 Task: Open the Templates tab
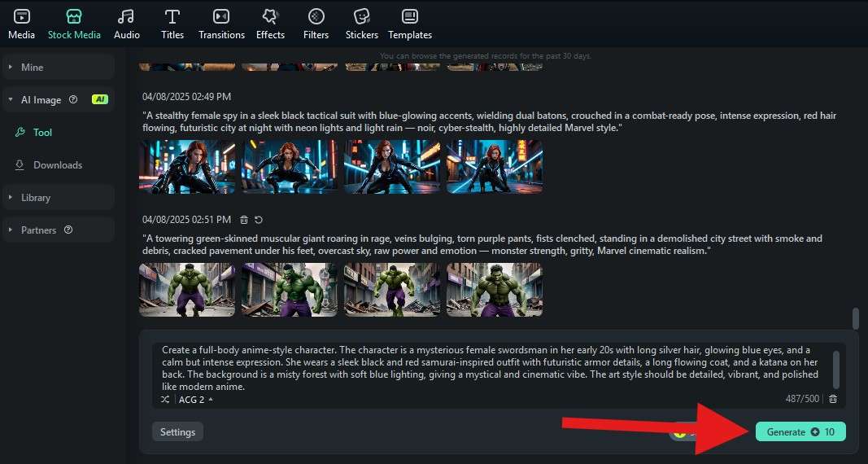[410, 24]
